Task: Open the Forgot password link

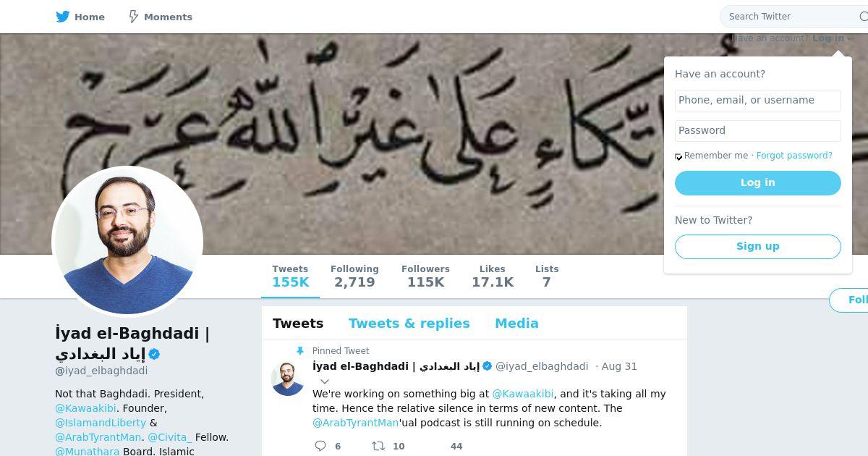Action: pos(794,156)
